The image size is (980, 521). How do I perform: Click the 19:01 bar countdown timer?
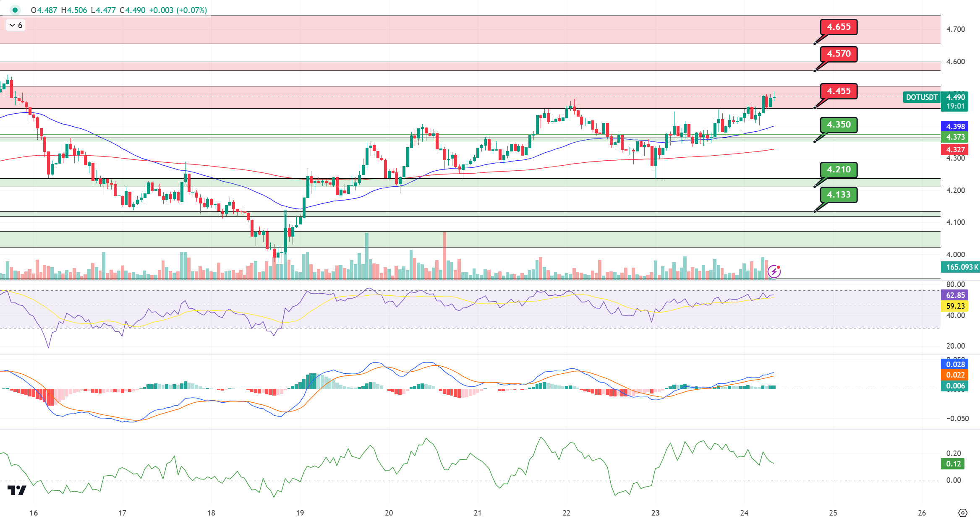click(955, 106)
